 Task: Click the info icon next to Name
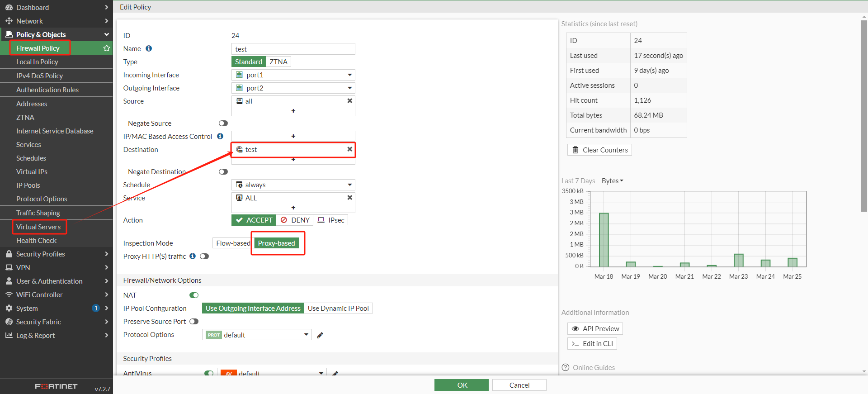149,48
